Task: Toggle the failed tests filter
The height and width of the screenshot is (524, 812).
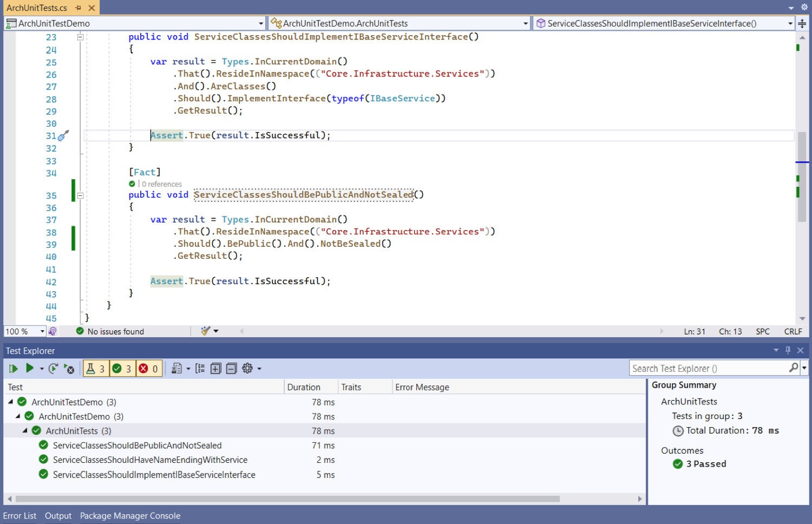Action: (148, 369)
